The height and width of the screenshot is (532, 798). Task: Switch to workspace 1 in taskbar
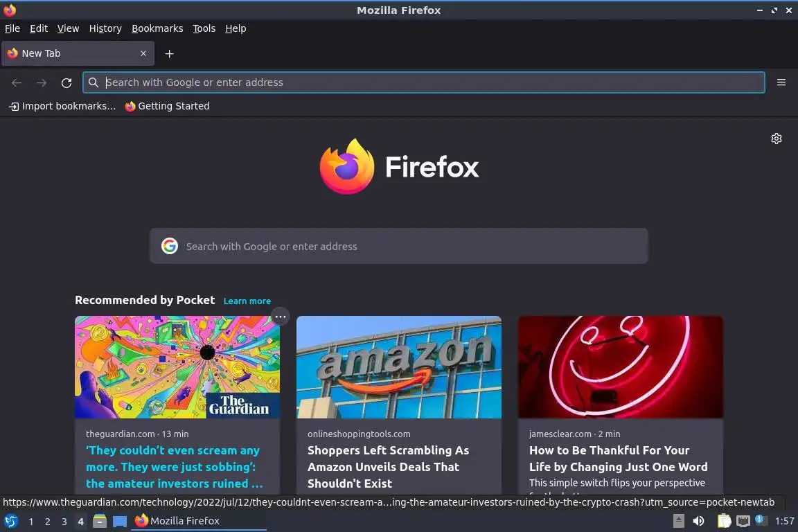[x=31, y=522]
